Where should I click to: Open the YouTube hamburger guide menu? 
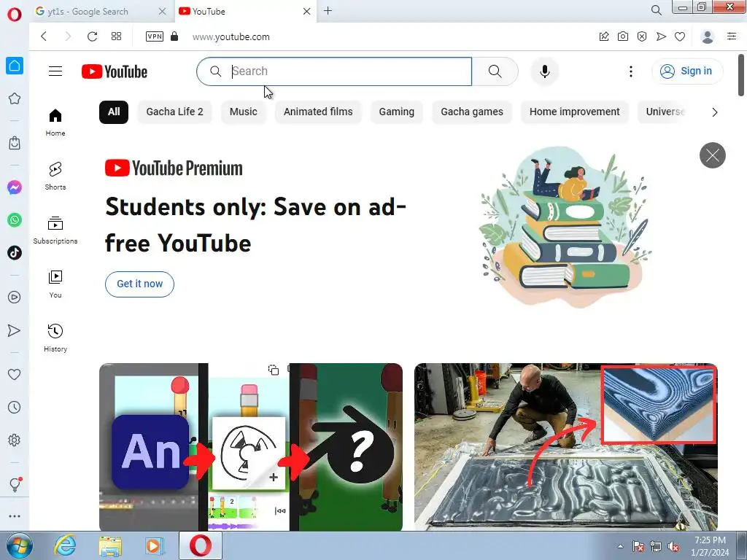[55, 71]
